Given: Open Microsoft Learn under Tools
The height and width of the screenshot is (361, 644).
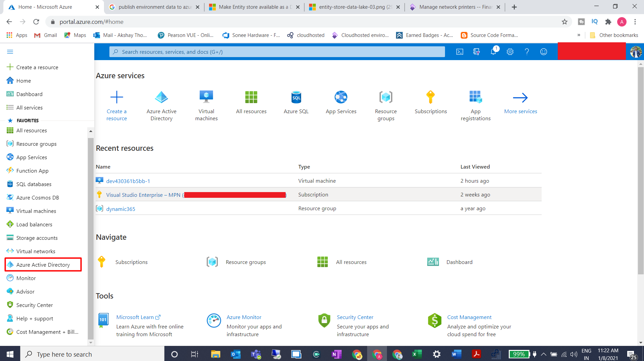Looking at the screenshot, I should (136, 317).
